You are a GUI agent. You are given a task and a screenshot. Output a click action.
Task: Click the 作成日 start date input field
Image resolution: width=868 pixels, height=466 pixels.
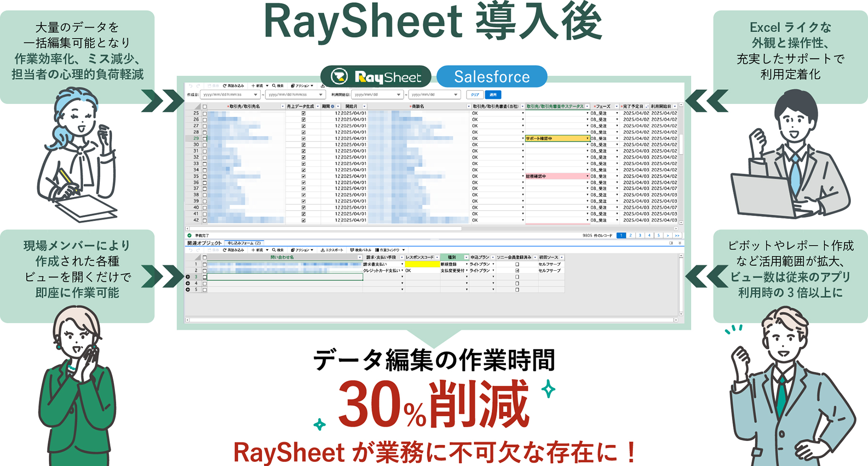coord(227,95)
